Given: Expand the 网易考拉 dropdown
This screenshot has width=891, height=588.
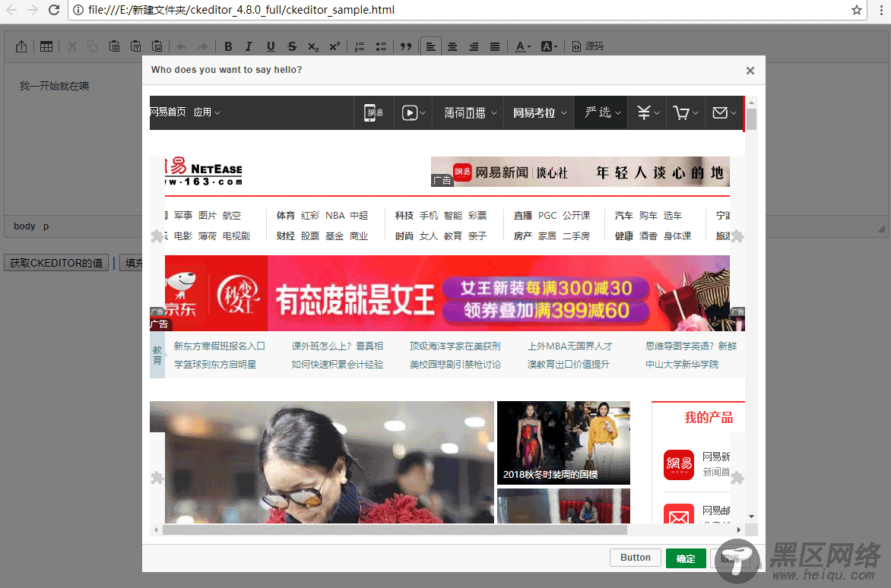Looking at the screenshot, I should coord(539,113).
